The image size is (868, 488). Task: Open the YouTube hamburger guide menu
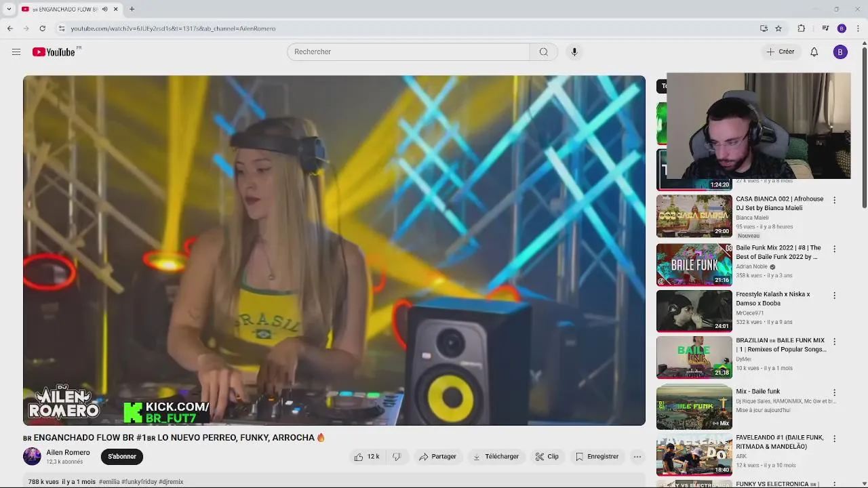coord(16,52)
